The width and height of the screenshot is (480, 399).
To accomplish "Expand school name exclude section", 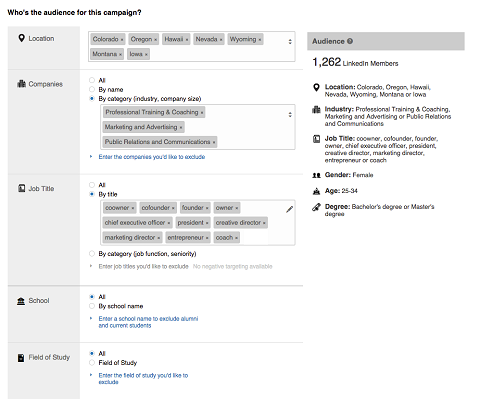I will [91, 318].
